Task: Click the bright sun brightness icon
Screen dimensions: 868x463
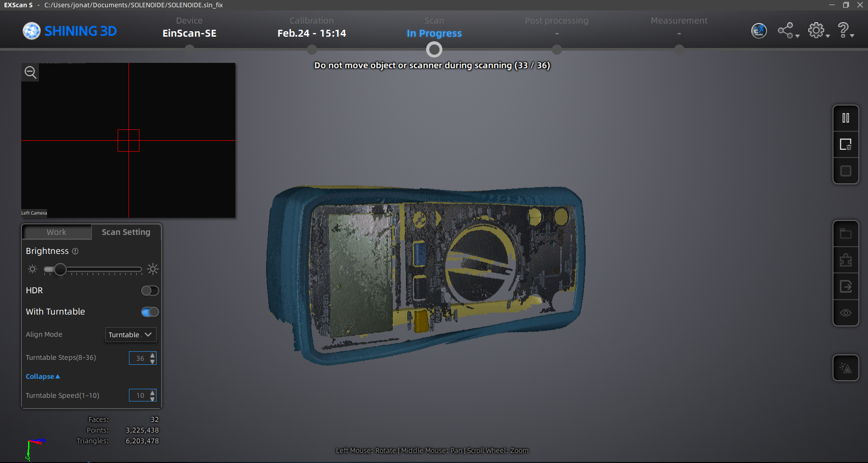Action: click(x=153, y=269)
